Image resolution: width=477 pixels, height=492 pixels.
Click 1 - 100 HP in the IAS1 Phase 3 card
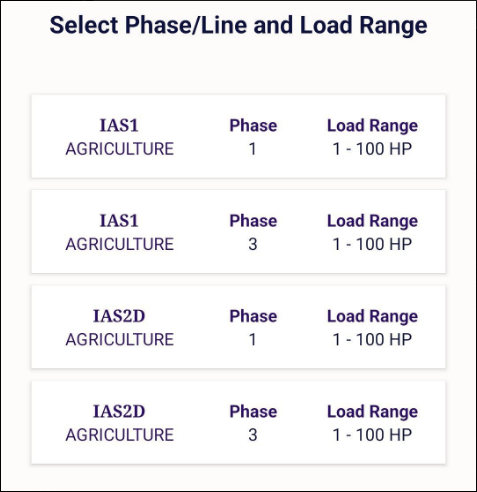point(372,244)
